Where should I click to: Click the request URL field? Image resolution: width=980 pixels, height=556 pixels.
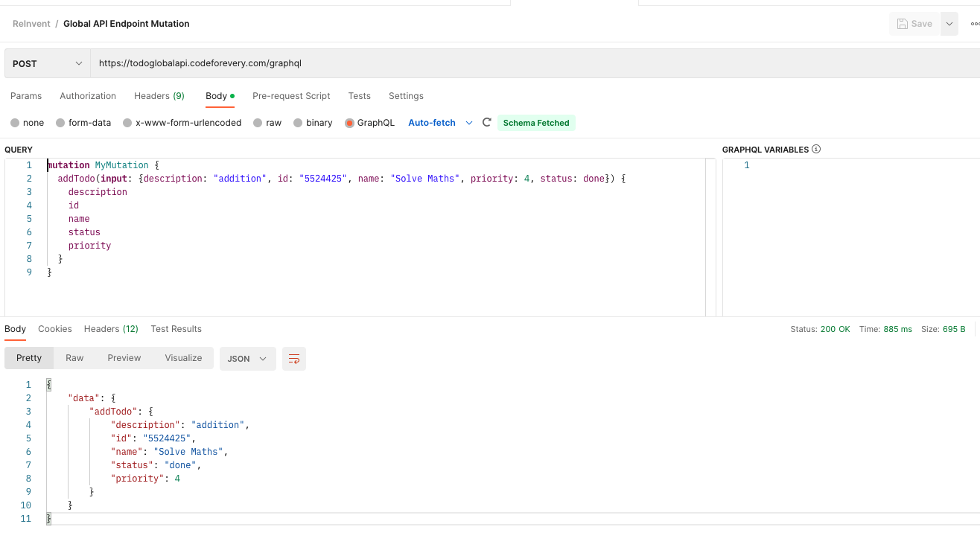(x=535, y=64)
